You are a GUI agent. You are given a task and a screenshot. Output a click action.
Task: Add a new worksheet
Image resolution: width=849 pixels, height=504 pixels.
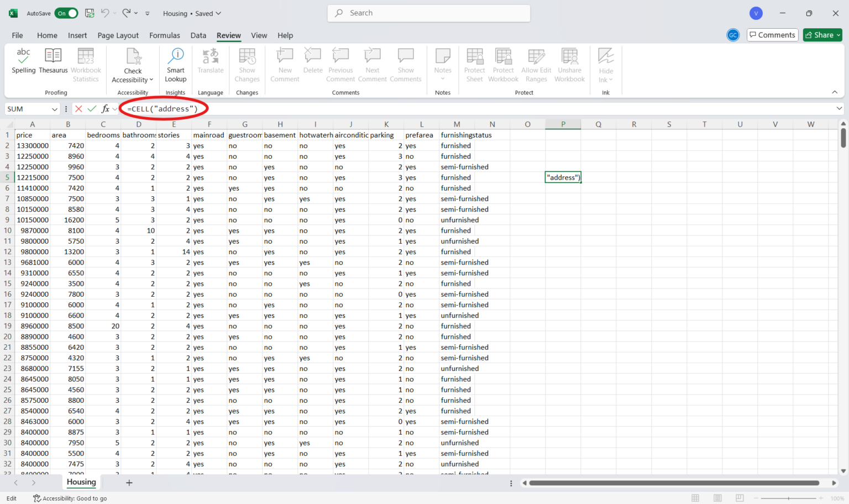click(129, 482)
